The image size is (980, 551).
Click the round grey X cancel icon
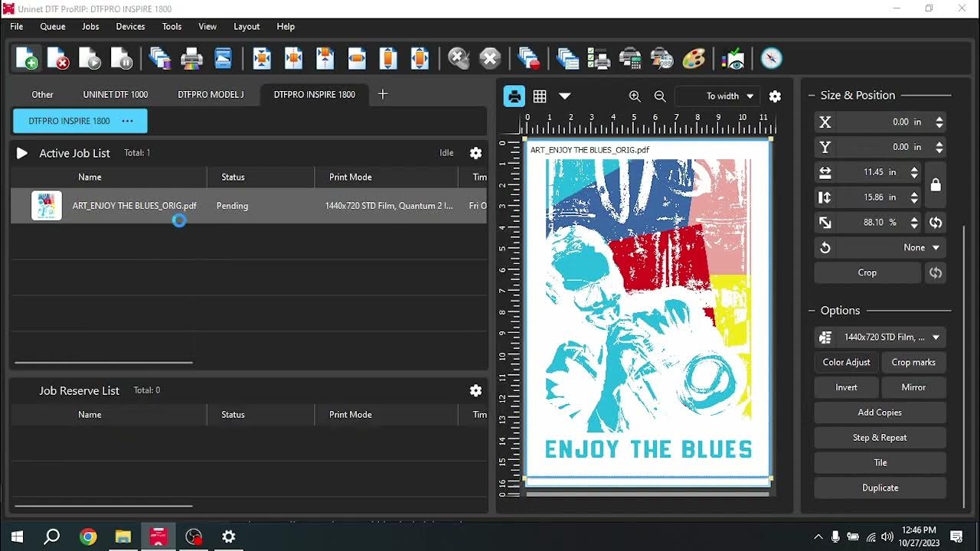pos(490,58)
